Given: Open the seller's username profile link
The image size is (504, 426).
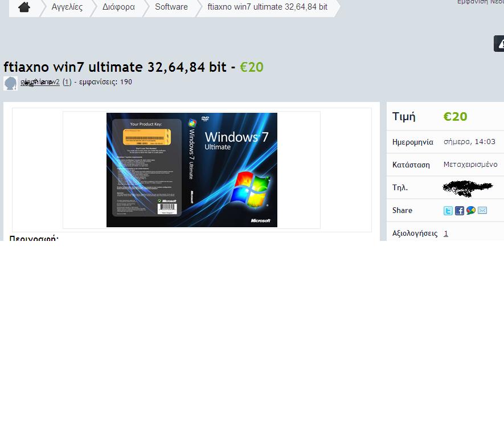Looking at the screenshot, I should (40, 82).
